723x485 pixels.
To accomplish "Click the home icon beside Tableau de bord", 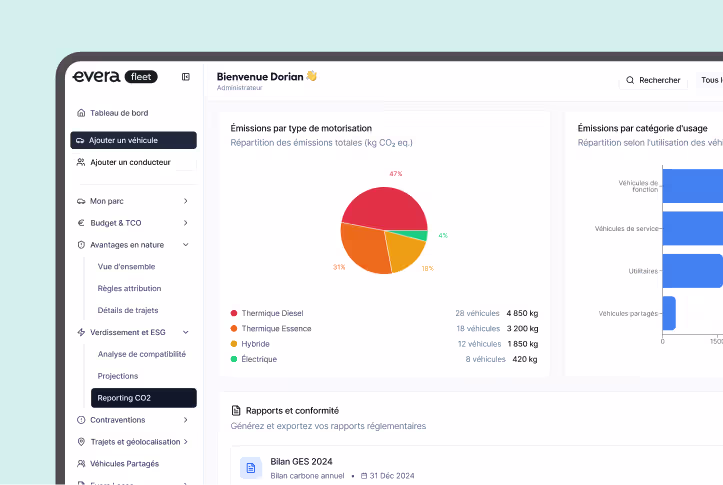I will click(x=81, y=113).
